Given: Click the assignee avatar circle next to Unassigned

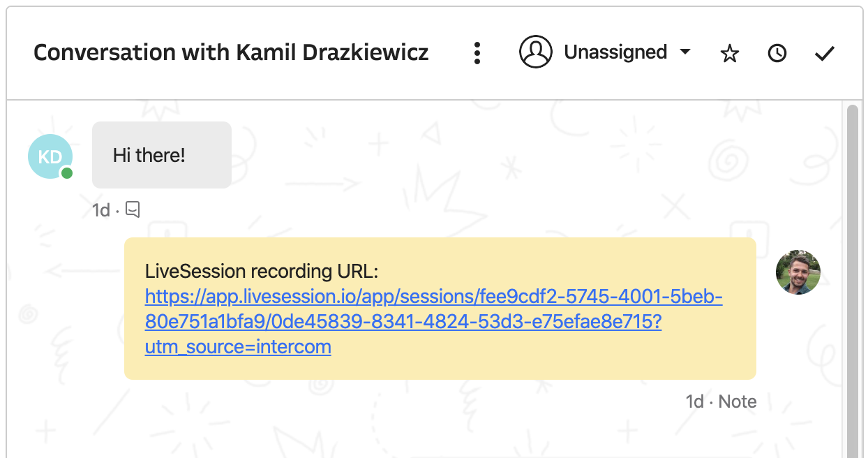Looking at the screenshot, I should pyautogui.click(x=535, y=52).
